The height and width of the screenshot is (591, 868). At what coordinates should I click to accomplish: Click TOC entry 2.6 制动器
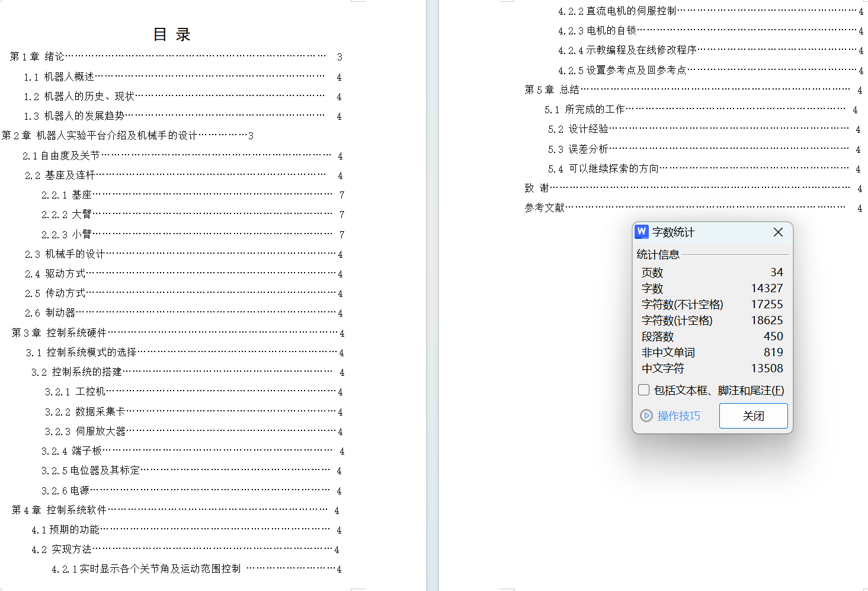(184, 313)
